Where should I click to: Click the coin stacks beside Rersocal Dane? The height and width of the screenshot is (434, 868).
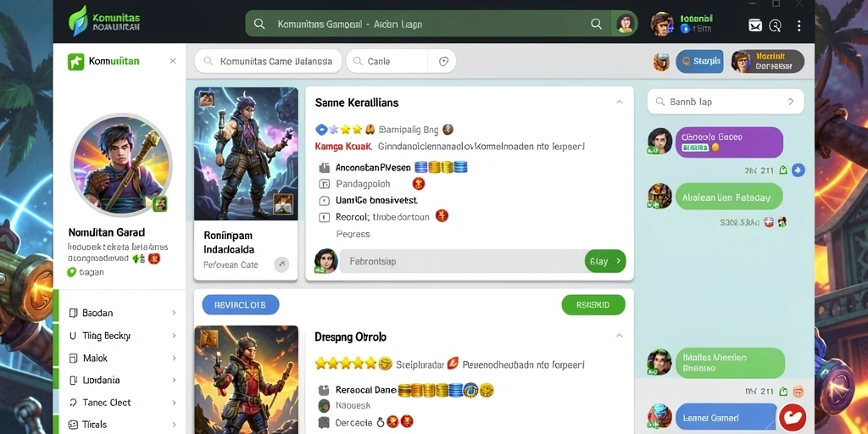445,390
